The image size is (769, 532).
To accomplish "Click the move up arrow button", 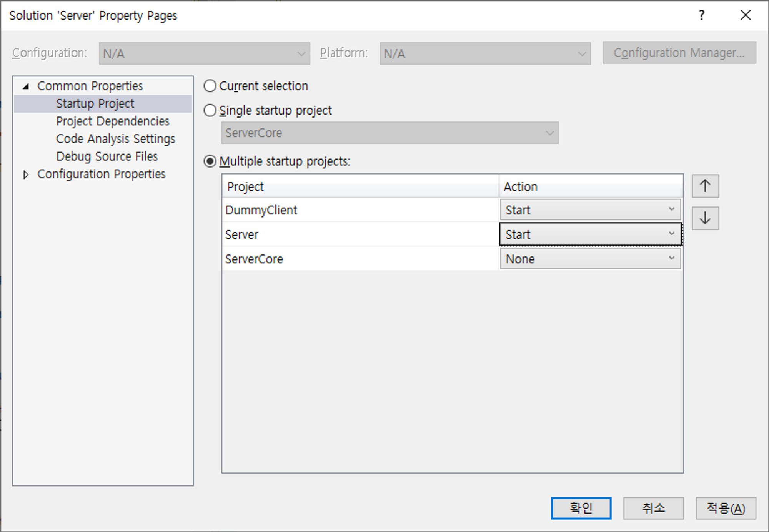I will [705, 186].
